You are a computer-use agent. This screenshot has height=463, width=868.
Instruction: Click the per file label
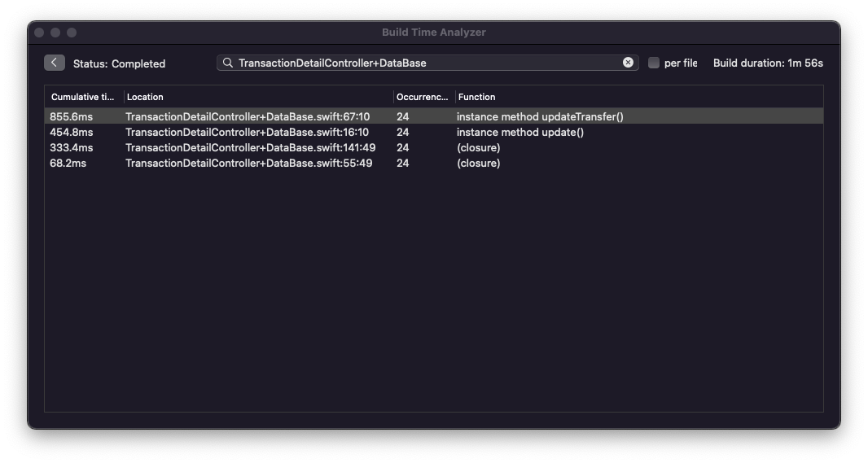pos(681,63)
